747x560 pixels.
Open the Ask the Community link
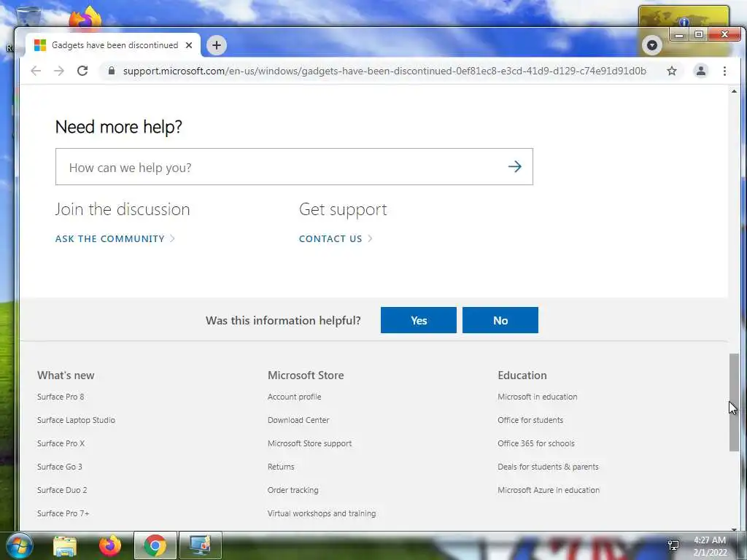click(115, 238)
